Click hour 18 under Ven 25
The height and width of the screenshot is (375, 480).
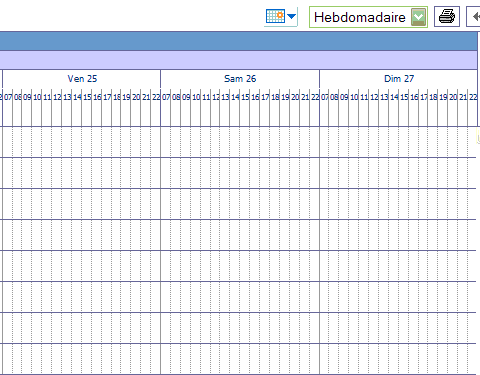pos(117,97)
